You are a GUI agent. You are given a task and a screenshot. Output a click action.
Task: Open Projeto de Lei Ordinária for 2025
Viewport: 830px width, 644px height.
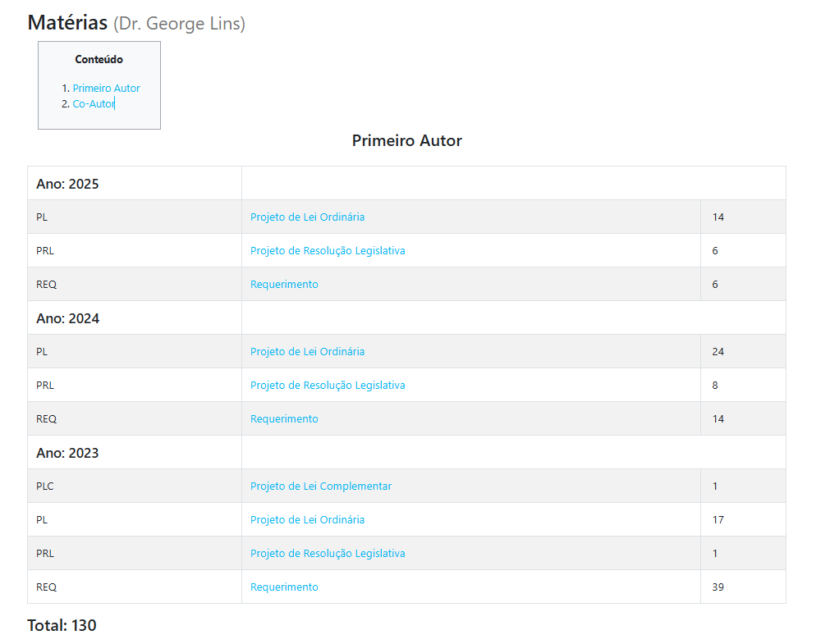(307, 217)
